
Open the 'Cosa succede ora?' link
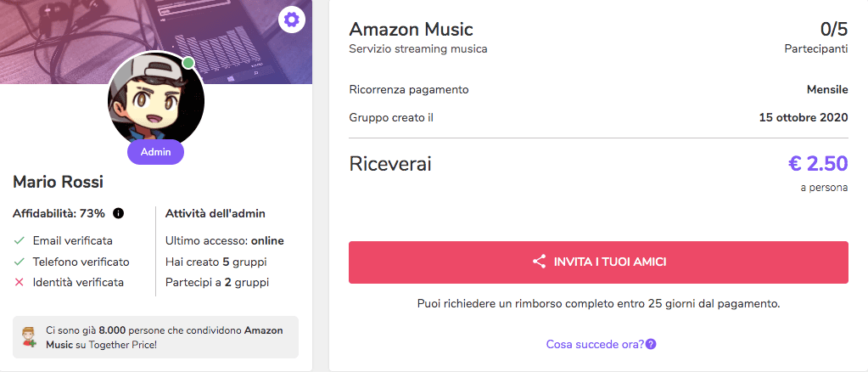coord(595,344)
